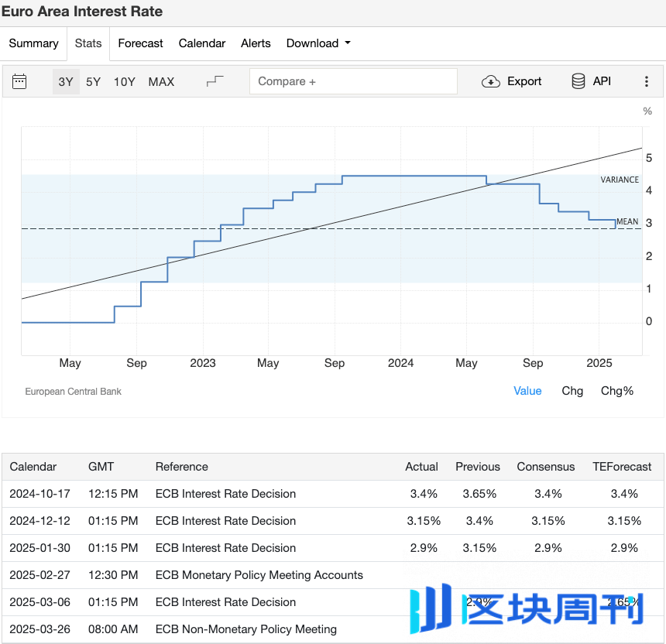This screenshot has width=666, height=644.
Task: Select the 5Y time range
Action: pos(94,81)
